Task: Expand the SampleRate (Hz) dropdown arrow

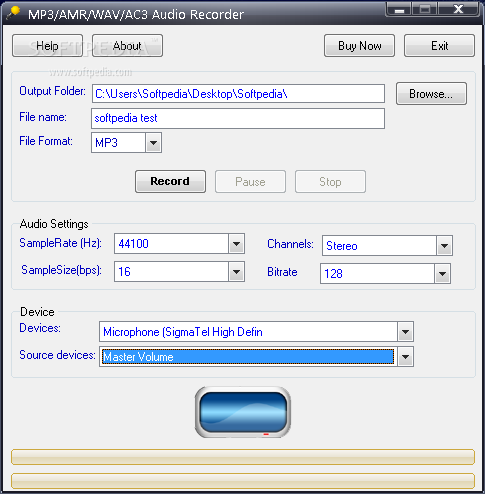Action: [236, 244]
